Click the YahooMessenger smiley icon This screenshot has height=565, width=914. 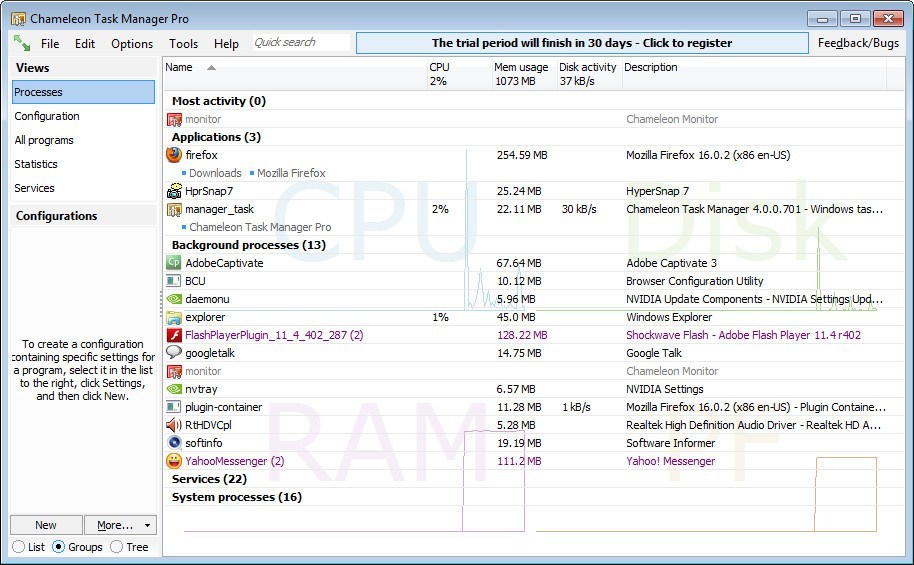click(x=174, y=461)
